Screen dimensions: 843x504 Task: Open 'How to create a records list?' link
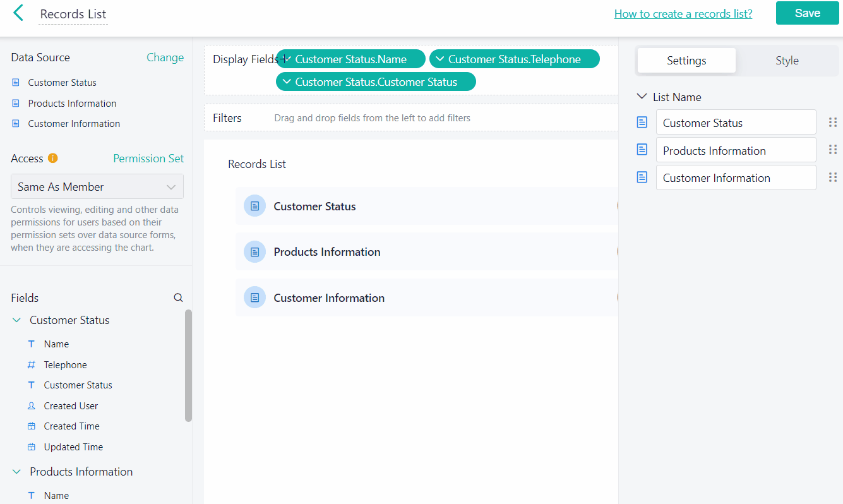coord(683,14)
